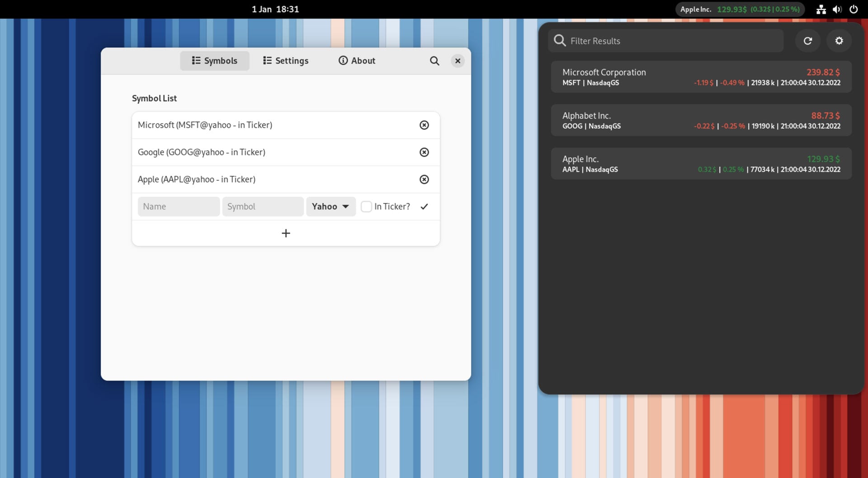Switch to the Symbols tab
The width and height of the screenshot is (868, 478).
point(215,61)
